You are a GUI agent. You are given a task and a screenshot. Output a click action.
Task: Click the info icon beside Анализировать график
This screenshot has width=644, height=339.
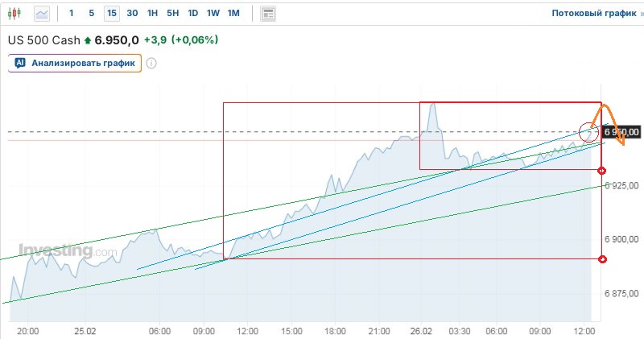click(151, 64)
